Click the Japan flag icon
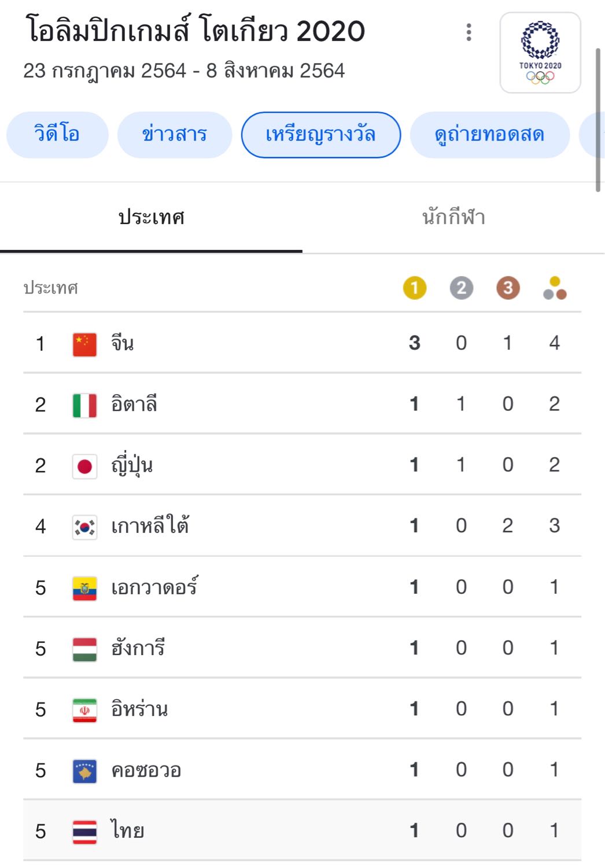The height and width of the screenshot is (868, 605). 84,466
